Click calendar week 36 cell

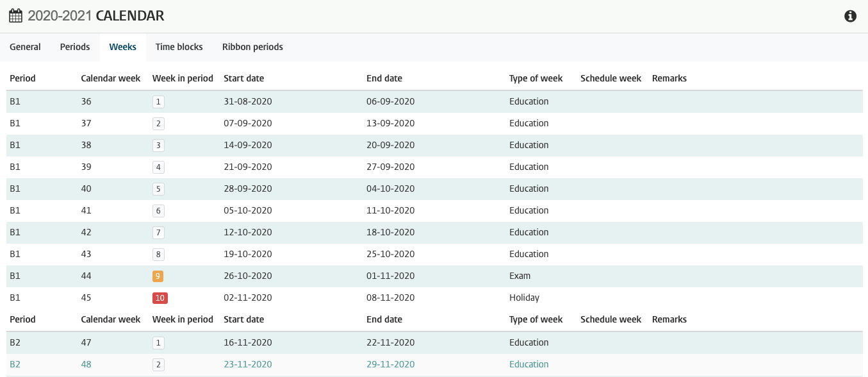click(86, 101)
